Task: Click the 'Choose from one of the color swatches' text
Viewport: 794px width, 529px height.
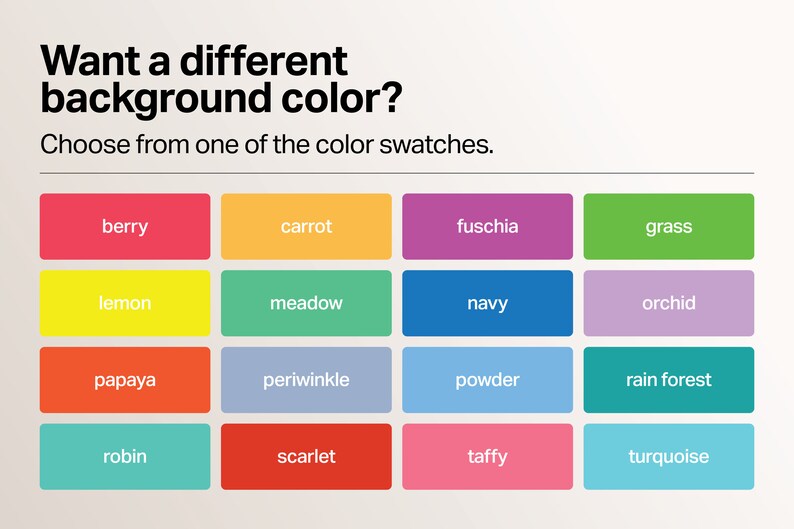Action: tap(267, 145)
